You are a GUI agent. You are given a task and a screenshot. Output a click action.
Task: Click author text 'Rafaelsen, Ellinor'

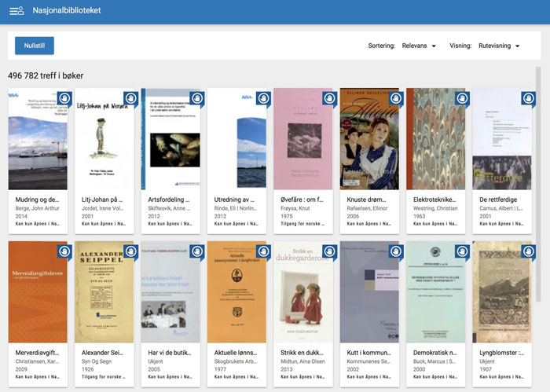[x=367, y=208]
